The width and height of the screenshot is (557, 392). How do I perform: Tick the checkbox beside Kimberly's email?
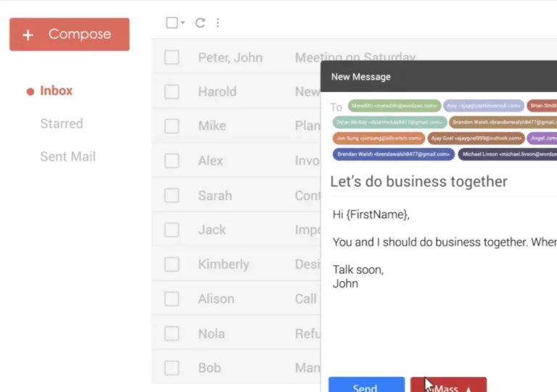coord(172,264)
